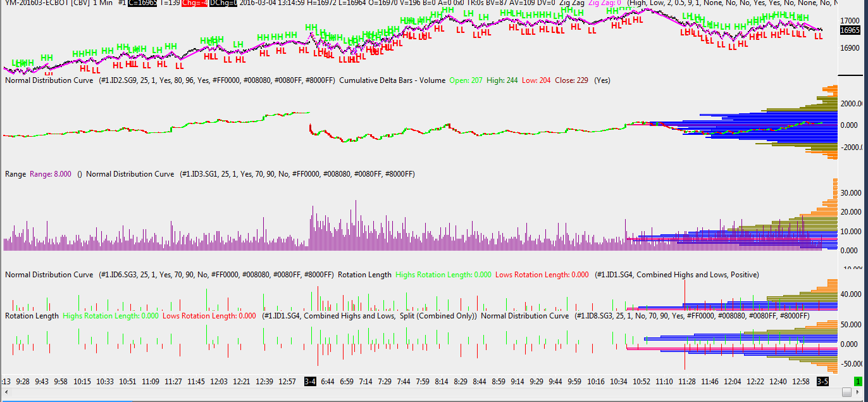868x402 pixels.
Task: Click the 12:22 time axis label
Action: point(755,382)
